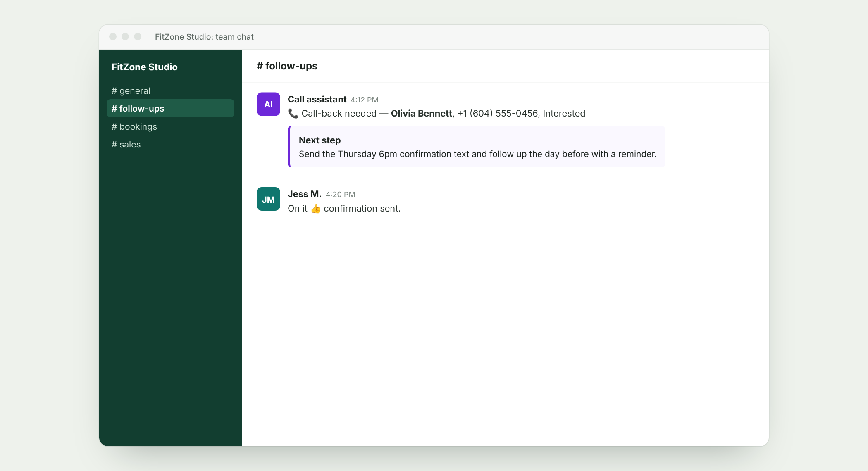
Task: Open Call assistant sender name
Action: (317, 99)
